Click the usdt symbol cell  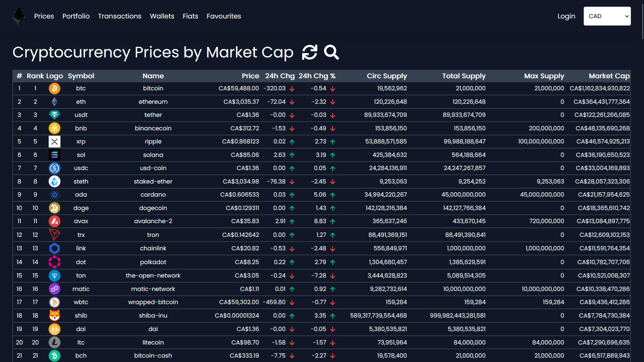tap(81, 115)
